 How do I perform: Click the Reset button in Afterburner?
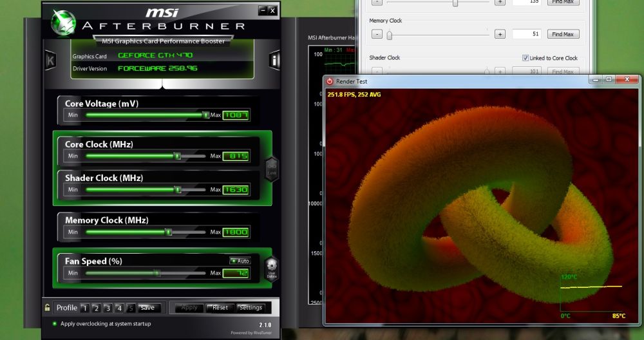tap(220, 308)
